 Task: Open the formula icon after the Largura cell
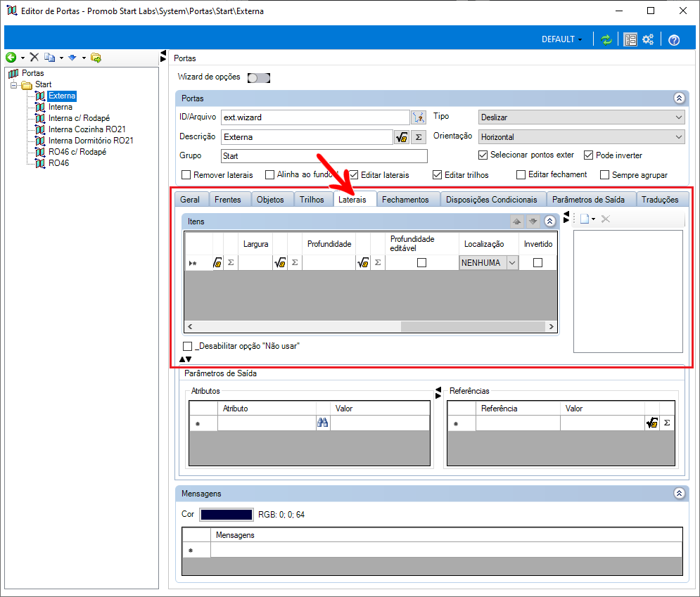point(280,263)
